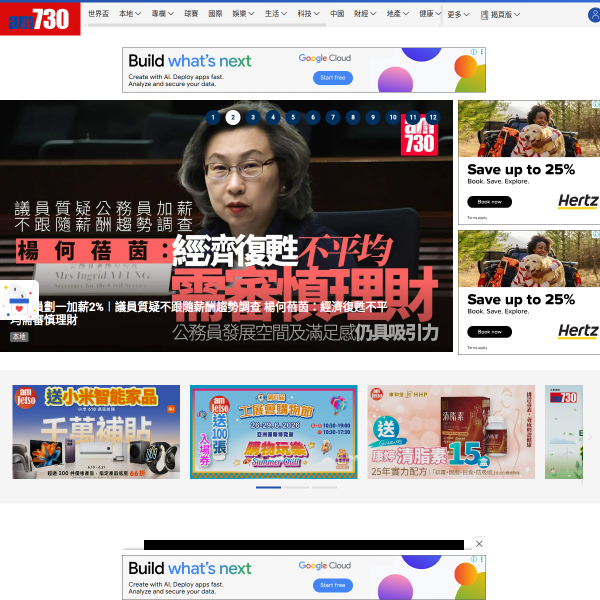Click AdChoices info icon on bottom Google Cloud banner
Image resolution: width=600 pixels, height=600 pixels.
474,559
